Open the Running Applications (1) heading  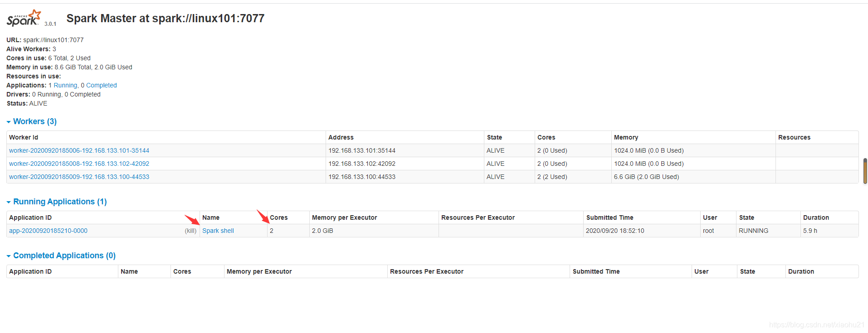click(x=60, y=202)
